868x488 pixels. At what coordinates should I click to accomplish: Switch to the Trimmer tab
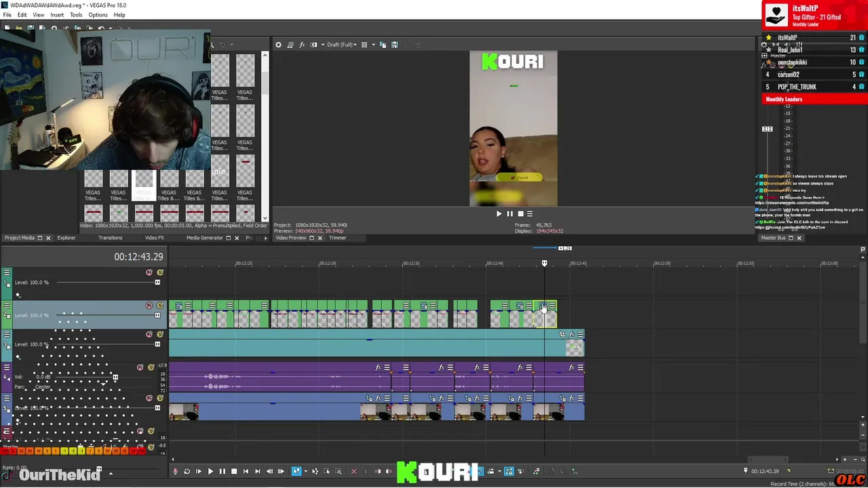[338, 238]
